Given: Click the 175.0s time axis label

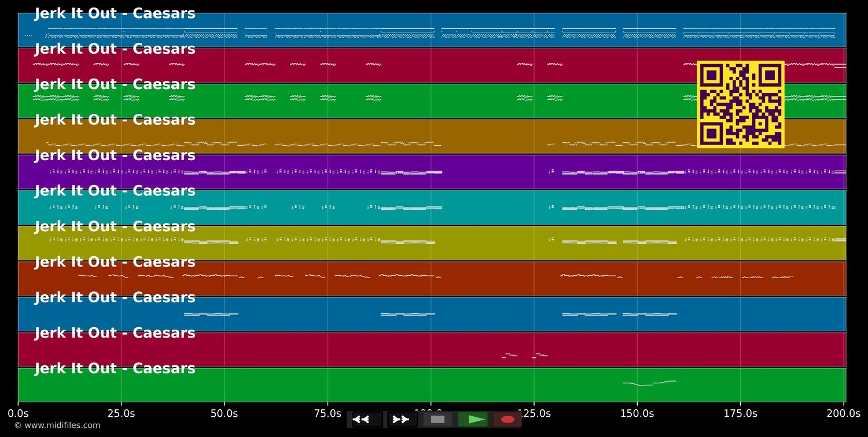Looking at the screenshot, I should coord(740,413).
